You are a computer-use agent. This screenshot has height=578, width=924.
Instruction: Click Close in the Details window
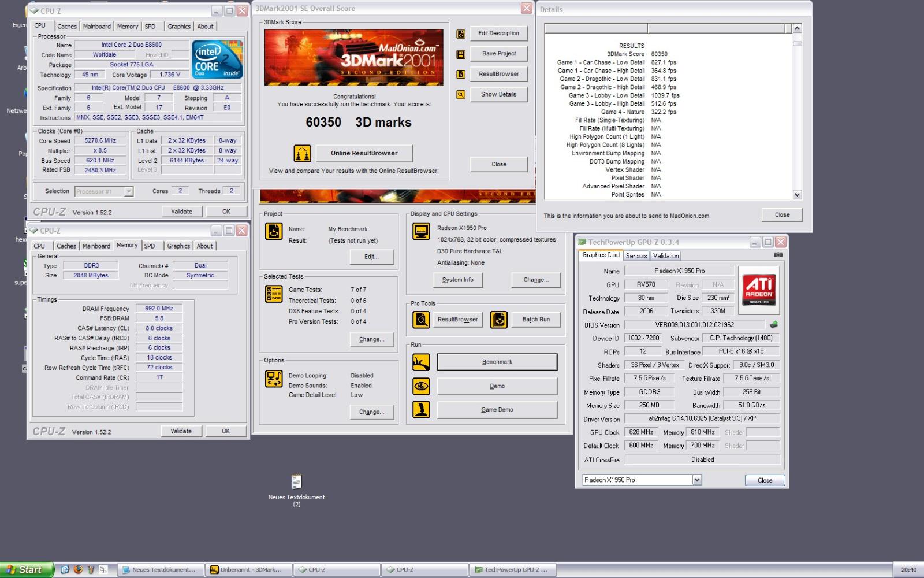[x=782, y=214]
